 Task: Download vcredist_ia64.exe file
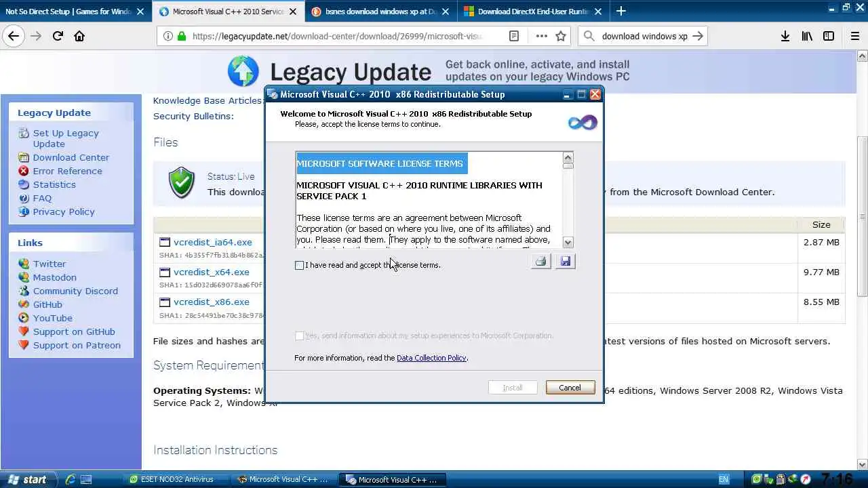pos(212,242)
